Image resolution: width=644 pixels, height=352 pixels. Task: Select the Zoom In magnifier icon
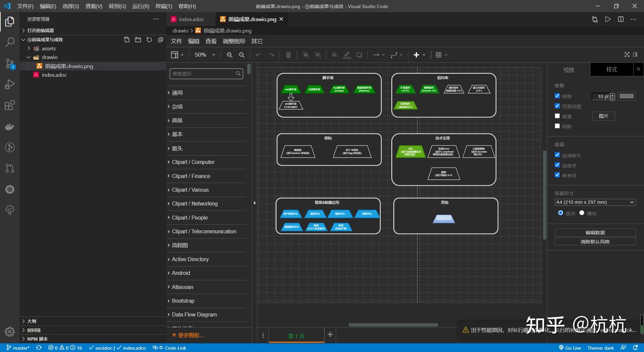click(229, 54)
